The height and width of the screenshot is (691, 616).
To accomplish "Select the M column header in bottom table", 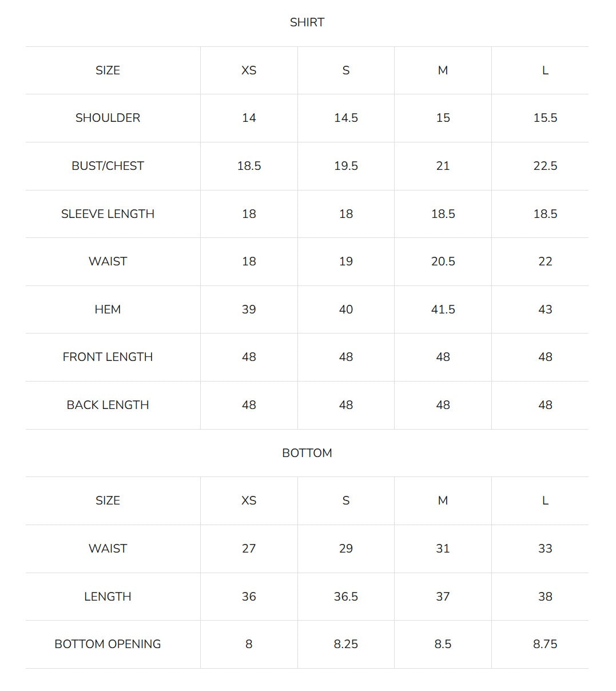I will point(443,501).
